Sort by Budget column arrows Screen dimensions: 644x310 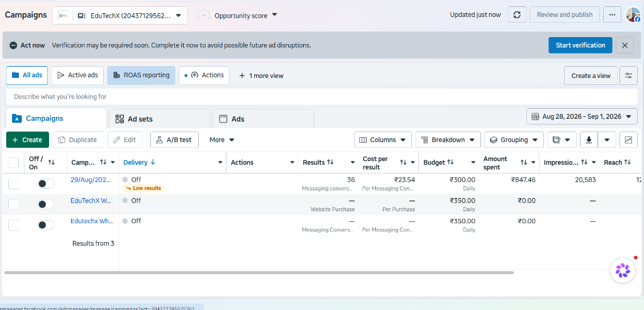point(450,163)
